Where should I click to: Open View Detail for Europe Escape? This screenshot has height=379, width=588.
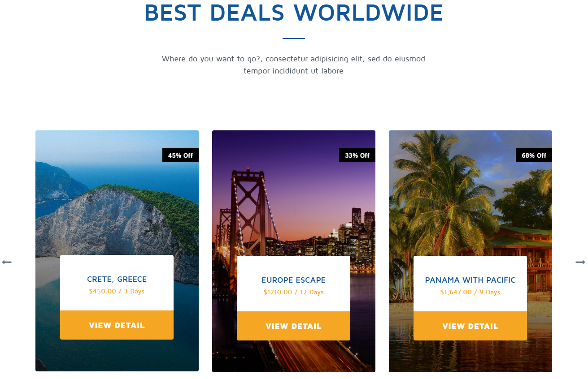293,326
